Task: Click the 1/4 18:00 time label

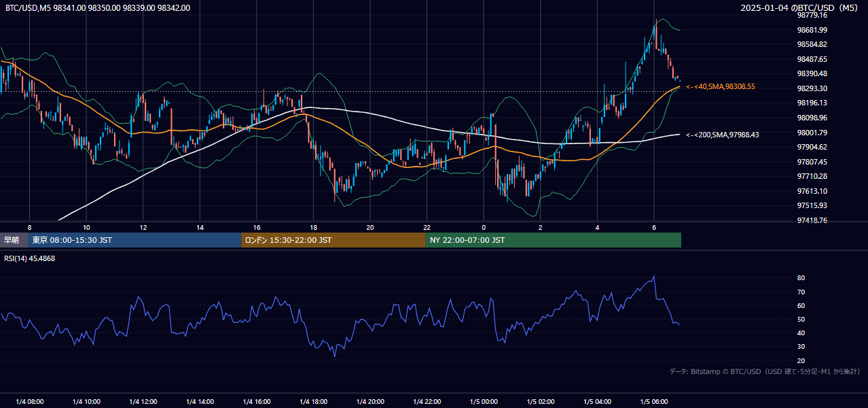Action: 313,401
